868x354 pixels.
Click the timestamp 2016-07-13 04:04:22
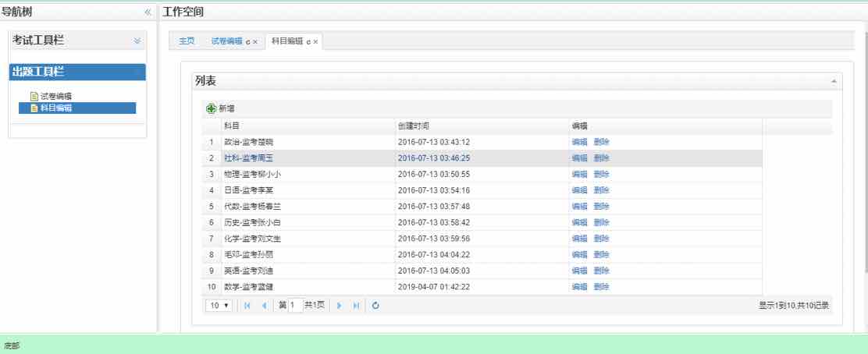(x=434, y=255)
